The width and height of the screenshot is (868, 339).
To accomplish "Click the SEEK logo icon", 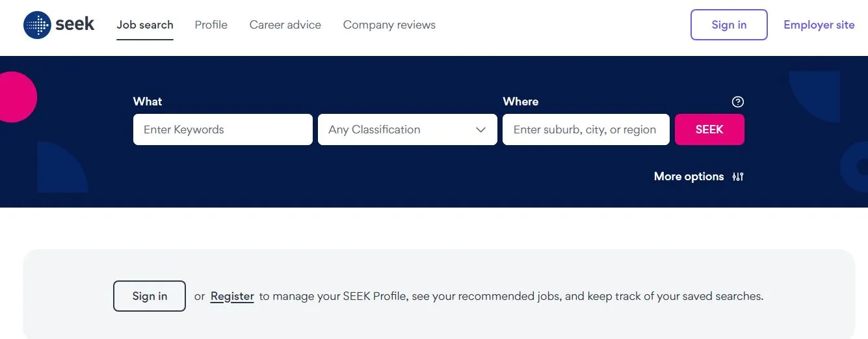I will coord(37,25).
